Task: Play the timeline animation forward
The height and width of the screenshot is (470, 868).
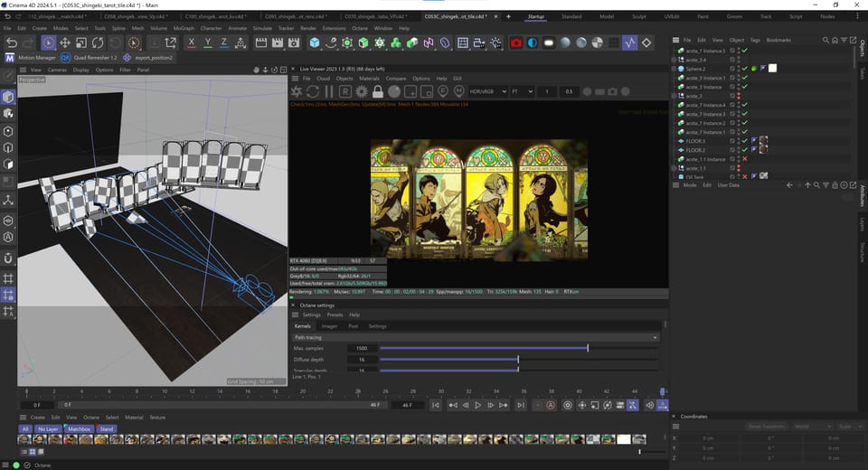Action: 477,405
